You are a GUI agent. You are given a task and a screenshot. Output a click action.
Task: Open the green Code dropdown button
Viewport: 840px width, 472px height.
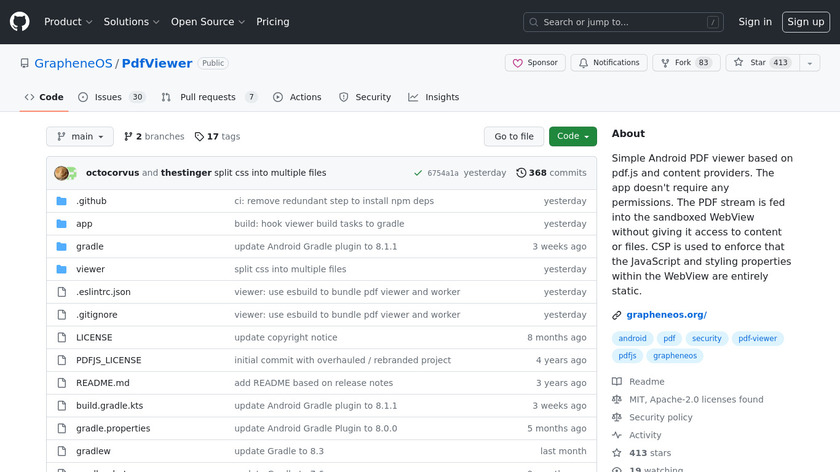573,137
